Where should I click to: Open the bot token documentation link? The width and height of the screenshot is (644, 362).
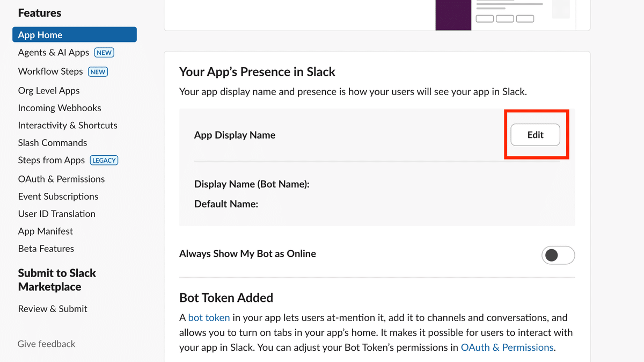[x=209, y=317]
